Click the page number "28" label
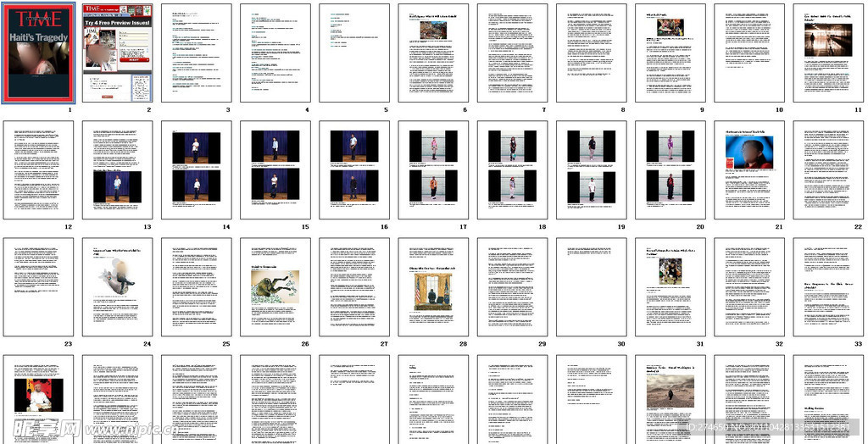Image resolution: width=868 pixels, height=444 pixels. coord(463,344)
